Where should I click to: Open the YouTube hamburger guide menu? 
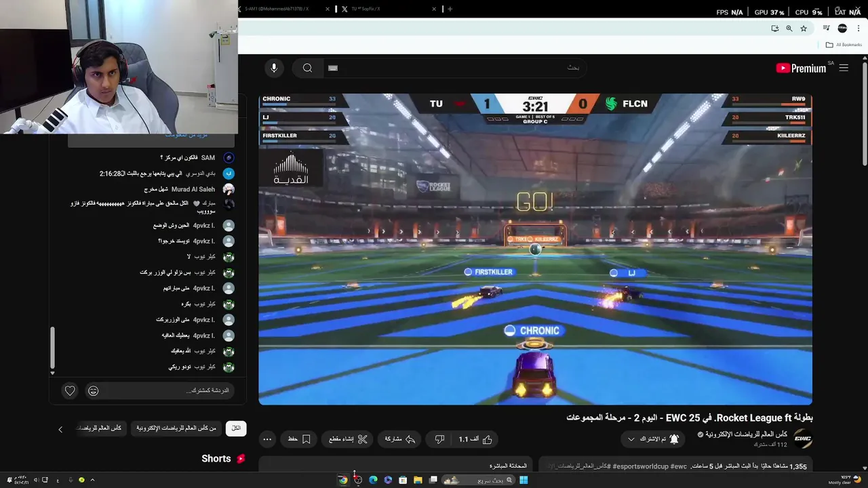(844, 68)
